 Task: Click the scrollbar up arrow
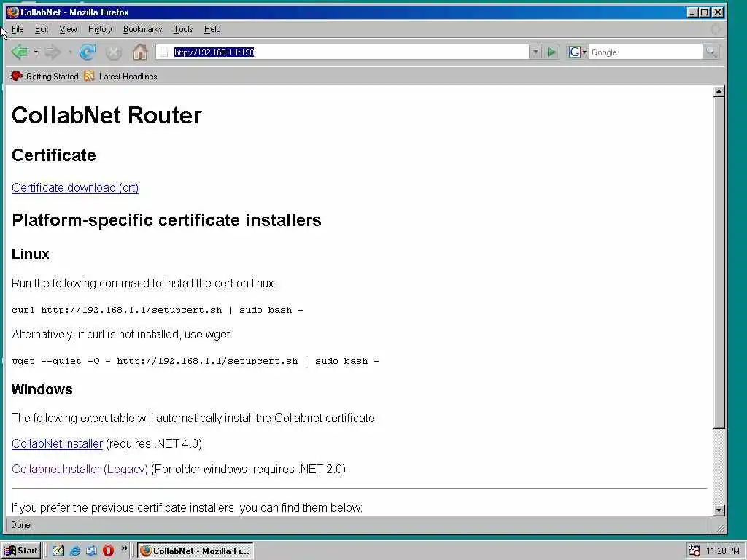719,91
